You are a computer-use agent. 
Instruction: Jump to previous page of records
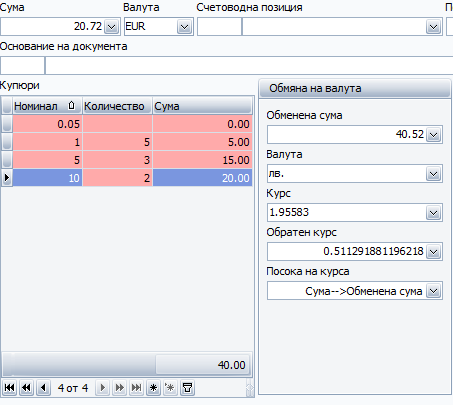(26, 388)
